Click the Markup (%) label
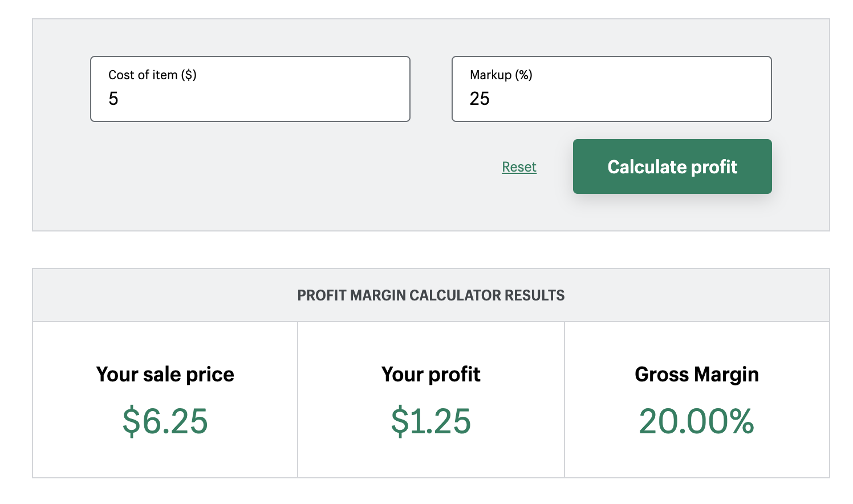The image size is (853, 504). pos(500,75)
